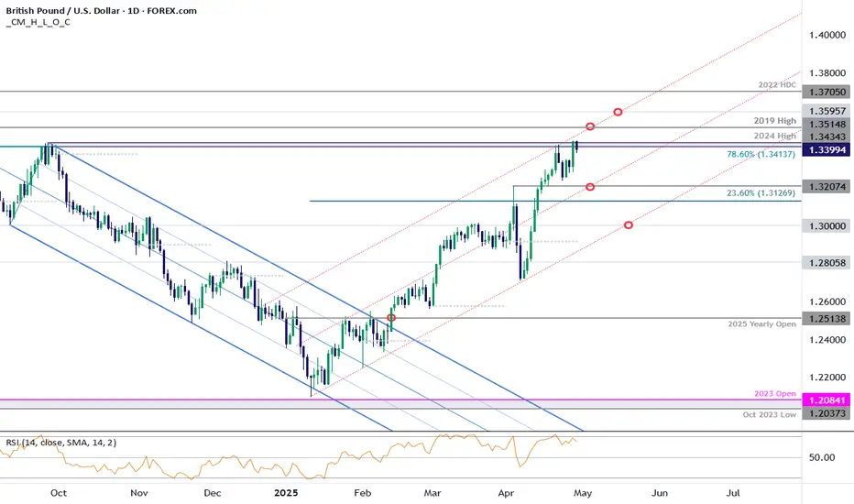Click the RSI 50.00 axis value

pos(821,457)
